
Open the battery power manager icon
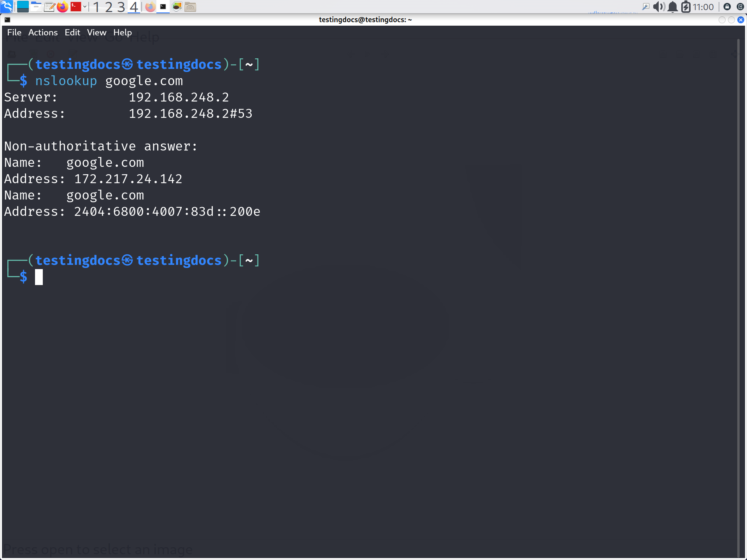pyautogui.click(x=686, y=7)
